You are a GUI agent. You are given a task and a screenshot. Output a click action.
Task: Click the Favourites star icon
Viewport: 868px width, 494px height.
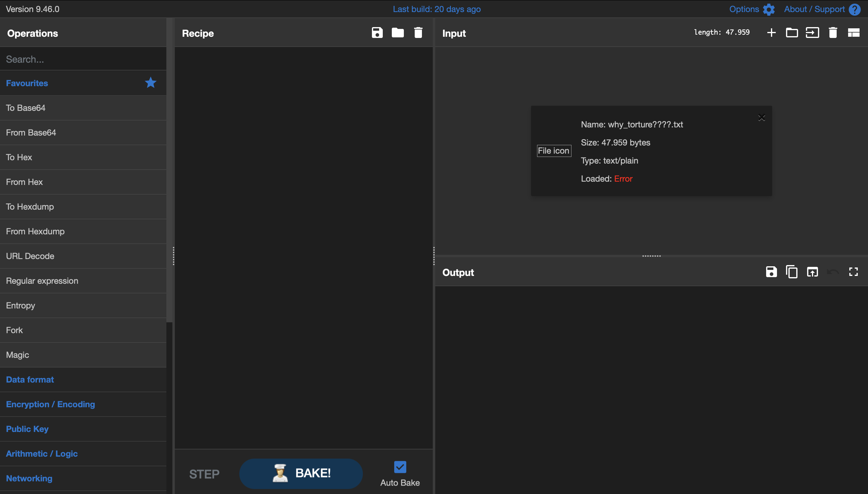[x=151, y=83]
